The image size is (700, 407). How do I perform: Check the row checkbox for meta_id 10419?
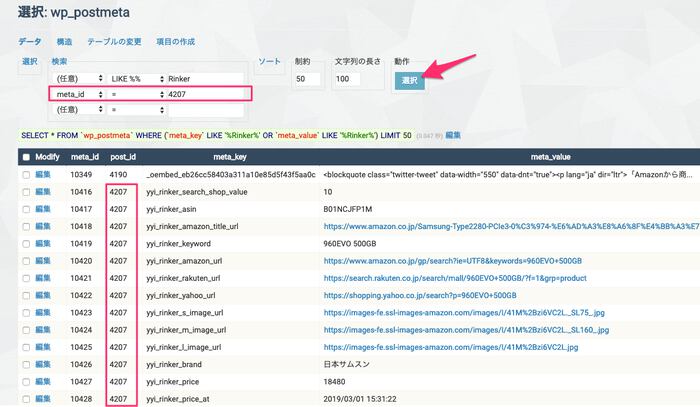pos(26,244)
